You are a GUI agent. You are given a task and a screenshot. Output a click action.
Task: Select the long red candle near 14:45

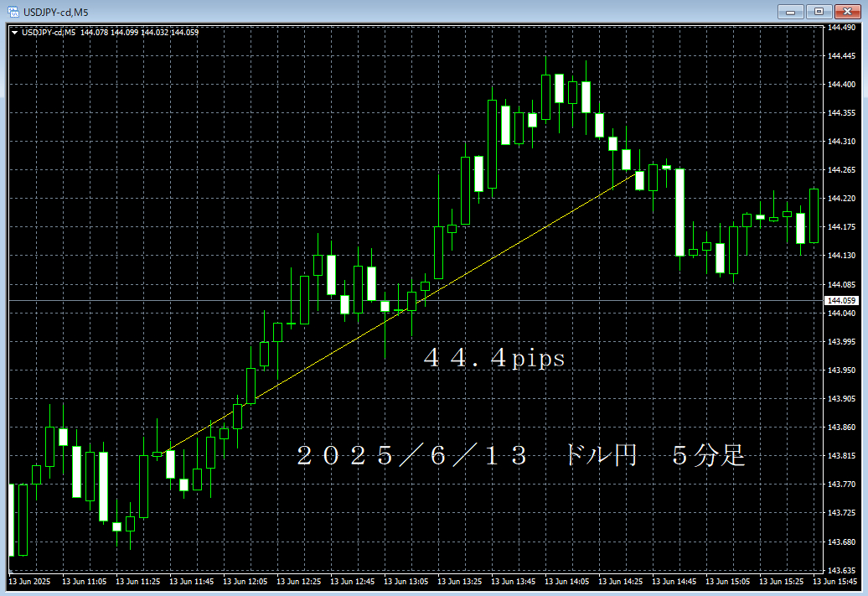(x=680, y=210)
